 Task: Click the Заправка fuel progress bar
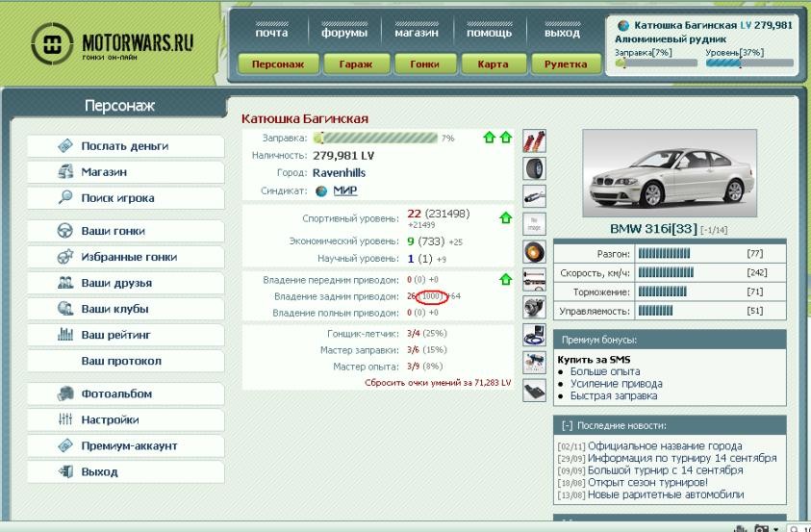(375, 138)
